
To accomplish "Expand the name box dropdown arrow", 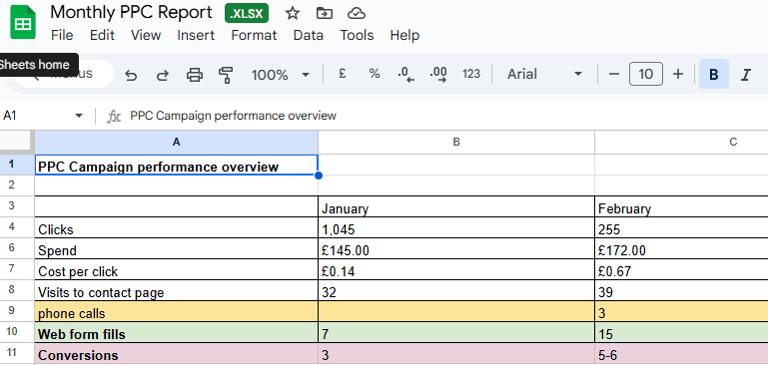I will 78,116.
